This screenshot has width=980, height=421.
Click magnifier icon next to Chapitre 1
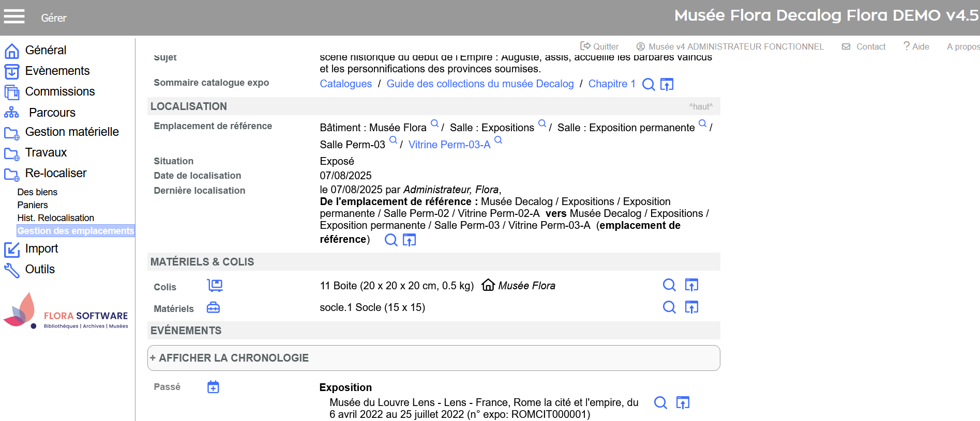click(648, 84)
